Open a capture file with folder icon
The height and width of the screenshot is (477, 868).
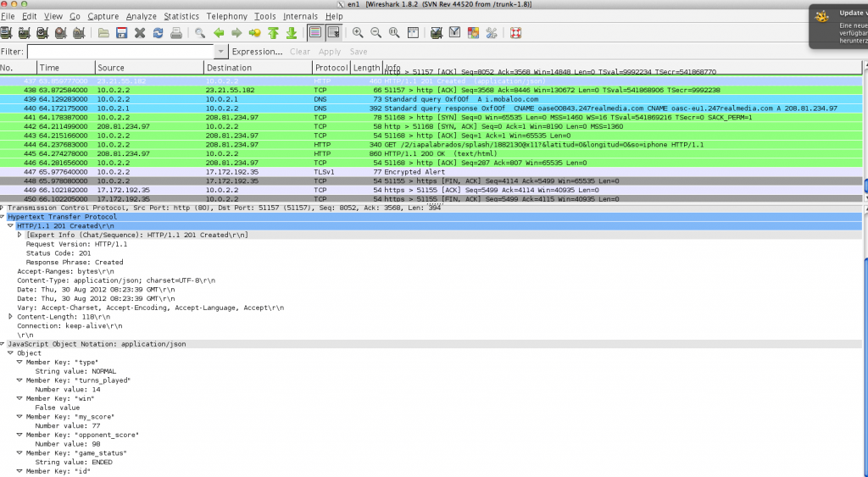[x=103, y=33]
